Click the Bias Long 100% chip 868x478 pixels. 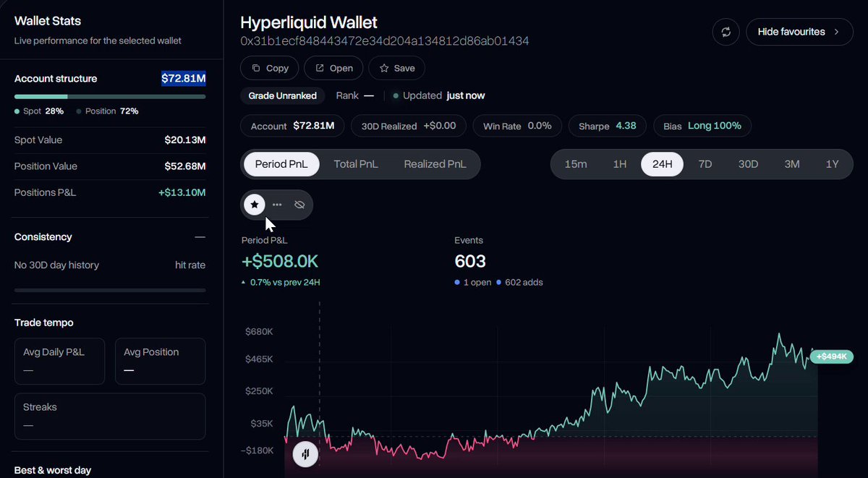pyautogui.click(x=702, y=126)
